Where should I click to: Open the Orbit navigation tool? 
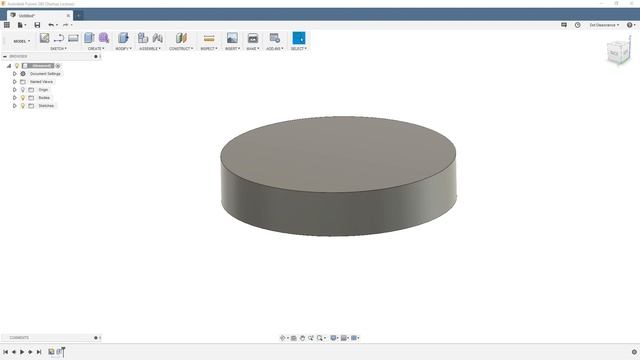click(x=284, y=338)
